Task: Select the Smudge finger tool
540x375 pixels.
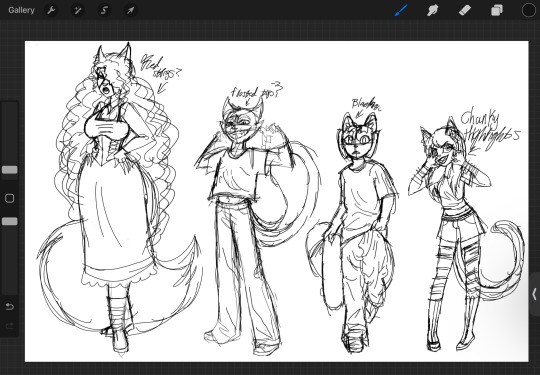Action: [x=433, y=10]
